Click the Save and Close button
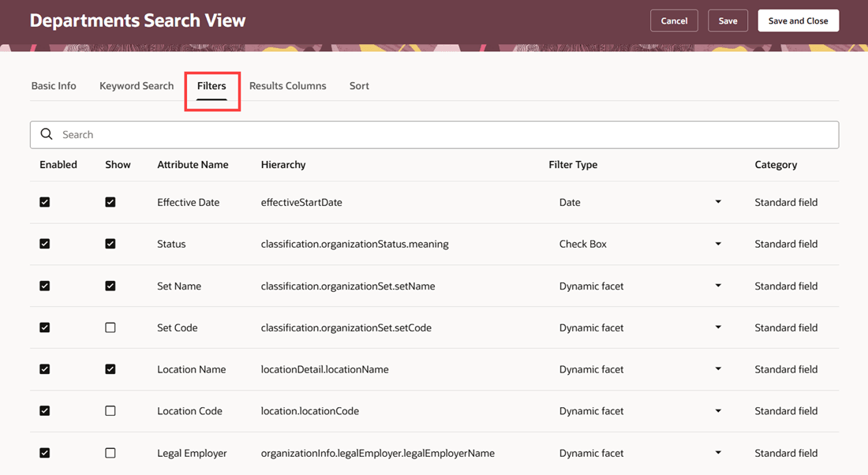The image size is (868, 475). click(799, 21)
